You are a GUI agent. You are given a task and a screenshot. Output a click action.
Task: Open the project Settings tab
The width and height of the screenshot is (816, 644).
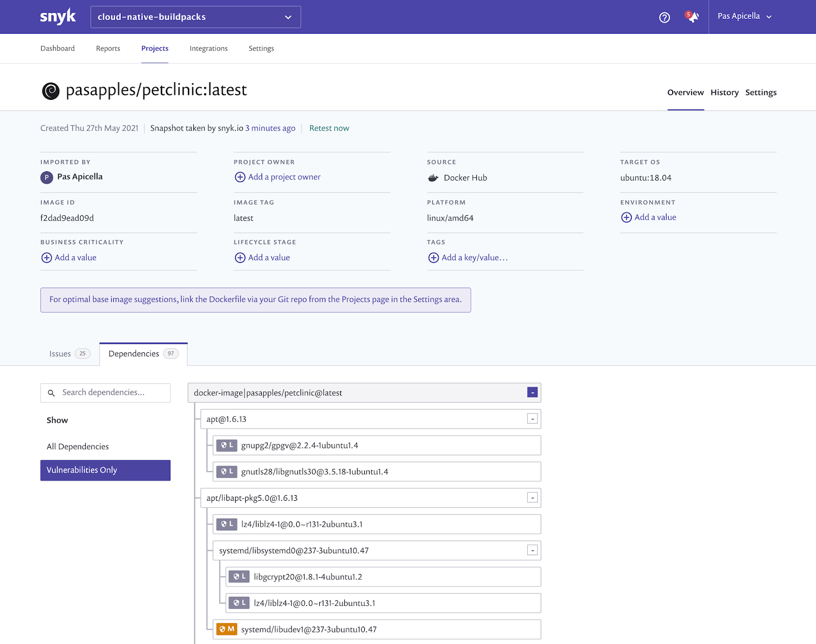tap(761, 92)
